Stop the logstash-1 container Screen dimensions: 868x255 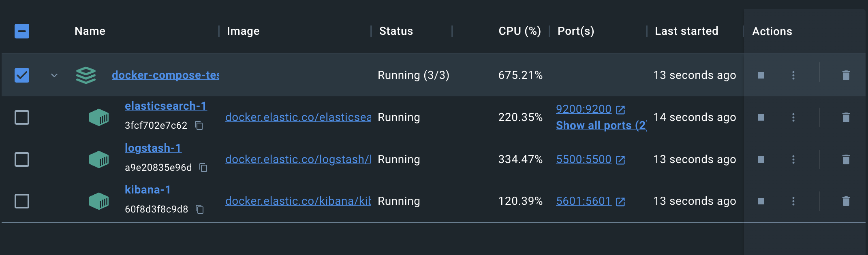coord(761,159)
